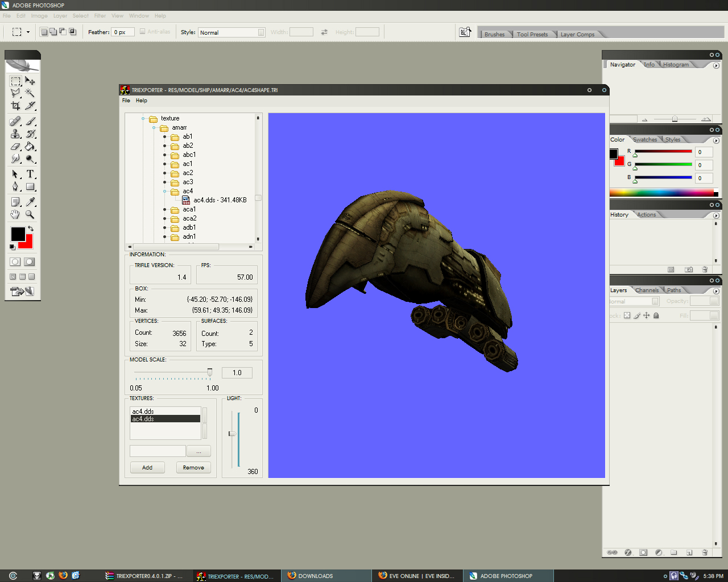The width and height of the screenshot is (728, 582).
Task: Switch to the Swatches tab
Action: 645,140
